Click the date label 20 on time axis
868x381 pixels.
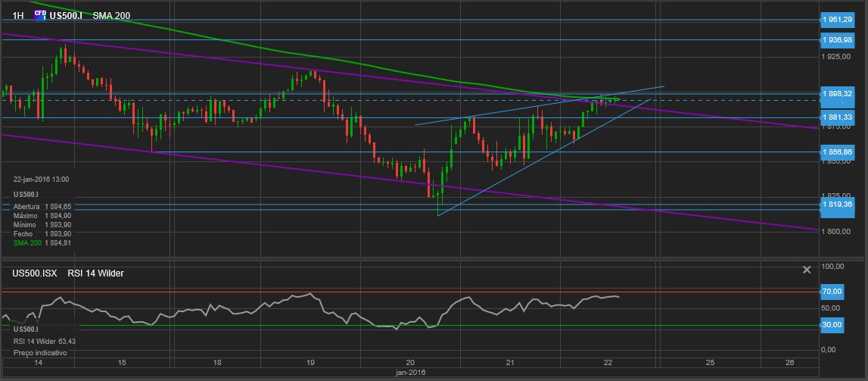click(x=410, y=363)
